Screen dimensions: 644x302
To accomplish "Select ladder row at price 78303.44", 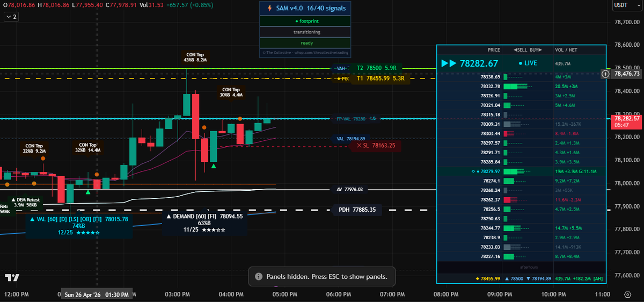I will (x=521, y=133).
